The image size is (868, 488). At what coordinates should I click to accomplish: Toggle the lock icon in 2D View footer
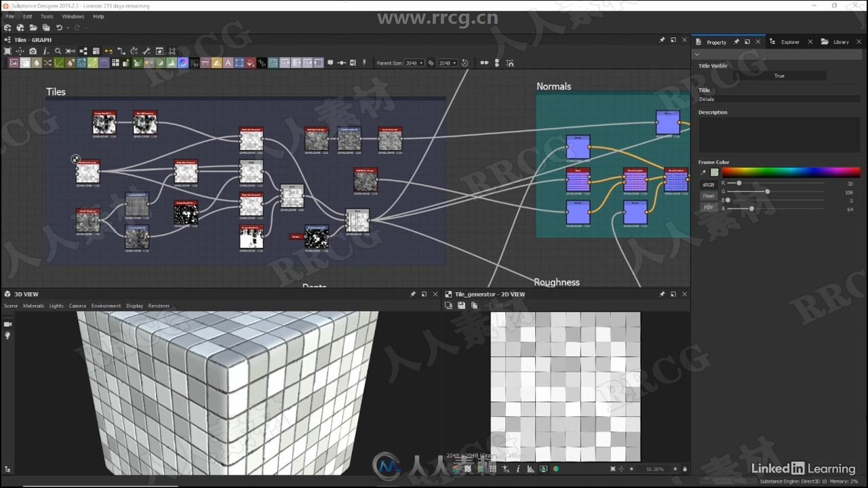click(x=685, y=469)
